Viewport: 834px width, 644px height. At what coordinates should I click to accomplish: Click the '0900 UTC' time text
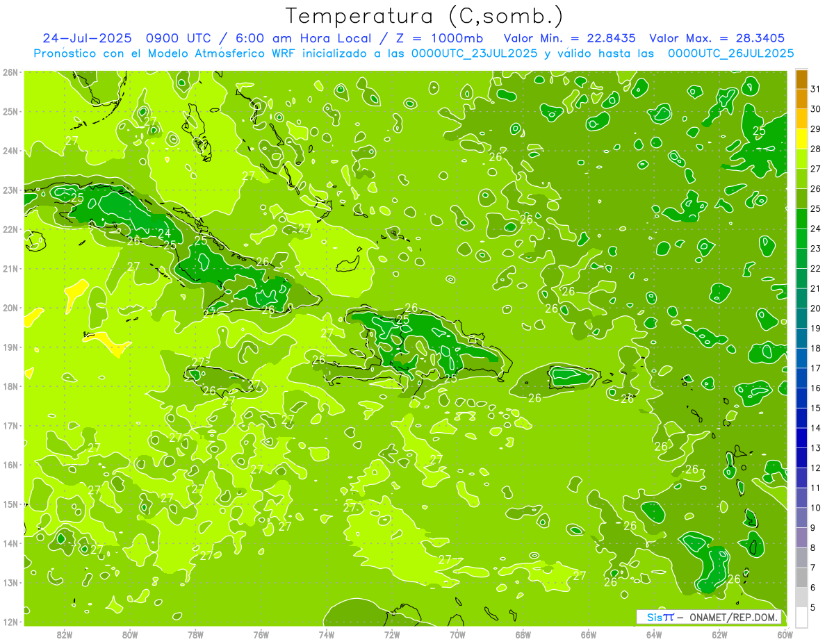(179, 38)
